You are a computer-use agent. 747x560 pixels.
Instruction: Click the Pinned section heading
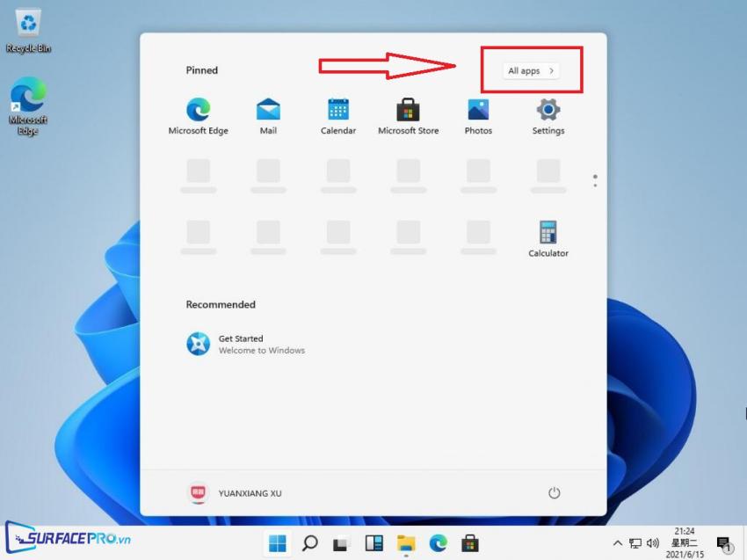pos(201,70)
